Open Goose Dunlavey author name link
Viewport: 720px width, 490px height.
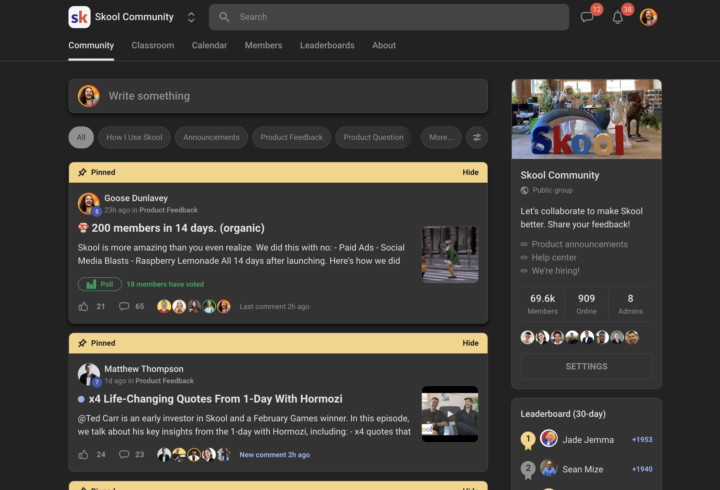(136, 198)
